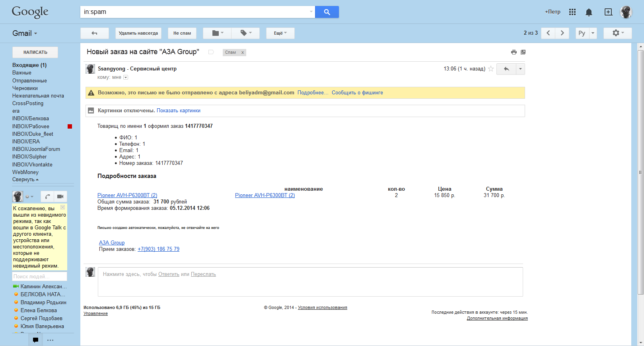The width and height of the screenshot is (644, 346).
Task: Dismiss the invisible mode chat notice
Action: [x=62, y=207]
